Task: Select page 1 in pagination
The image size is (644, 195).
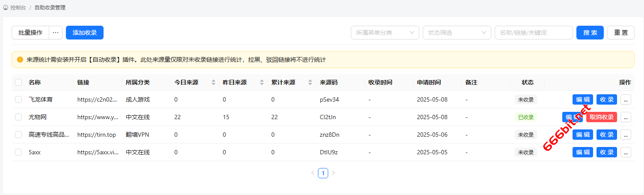Action: [x=323, y=173]
